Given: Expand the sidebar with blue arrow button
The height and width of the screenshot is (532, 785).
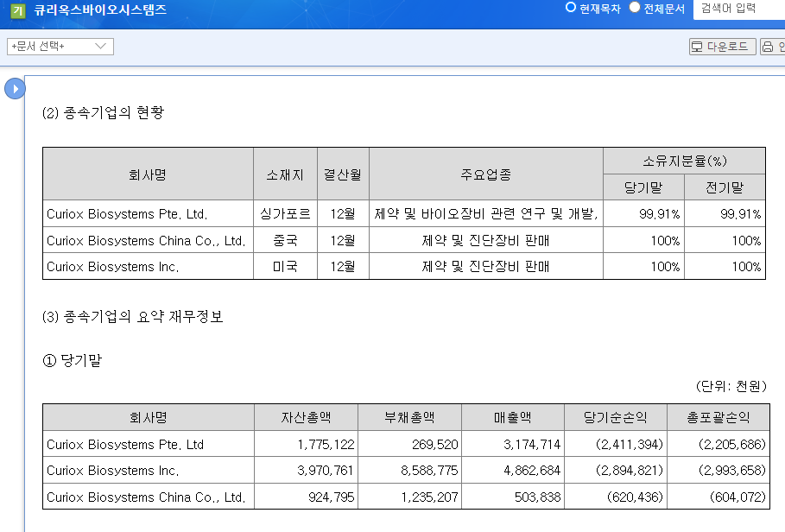Looking at the screenshot, I should coord(15,89).
